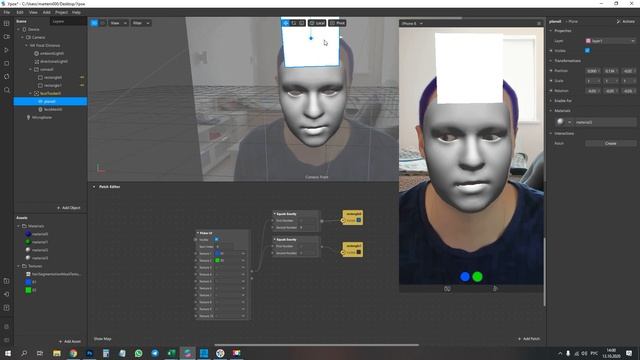This screenshot has width=640, height=360.
Task: Click the switch camera icon below preview
Action: (447, 289)
